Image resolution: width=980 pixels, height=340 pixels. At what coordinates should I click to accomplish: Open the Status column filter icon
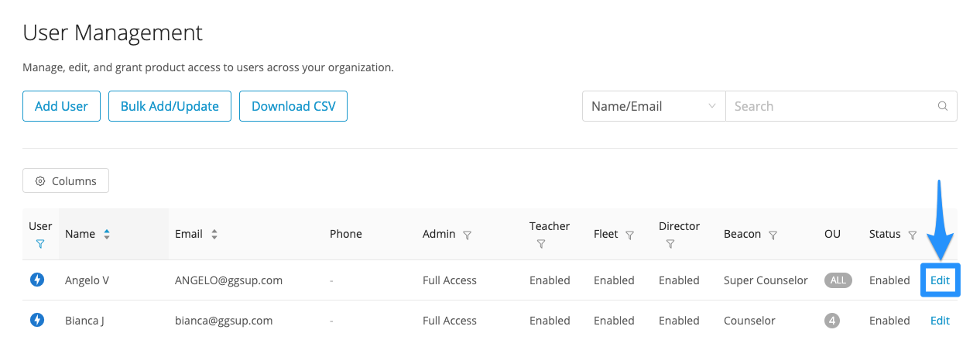pos(913,235)
